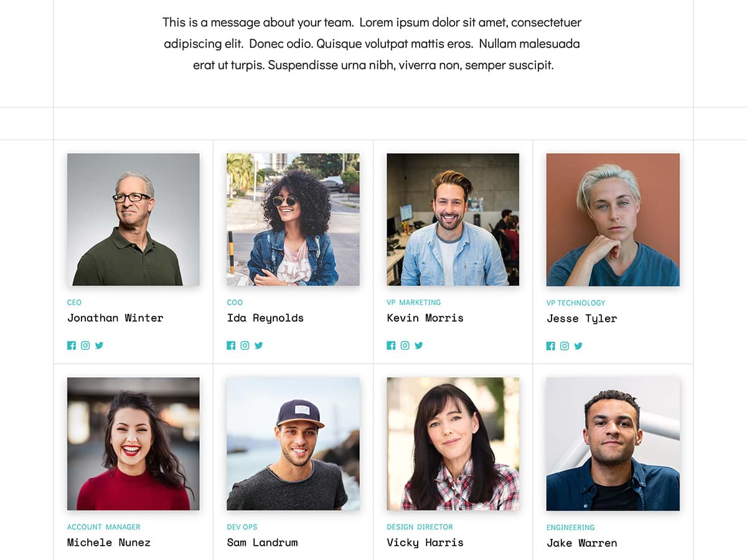The width and height of the screenshot is (747, 560).
Task: Open Jesse Tyler's Facebook icon
Action: click(x=550, y=345)
